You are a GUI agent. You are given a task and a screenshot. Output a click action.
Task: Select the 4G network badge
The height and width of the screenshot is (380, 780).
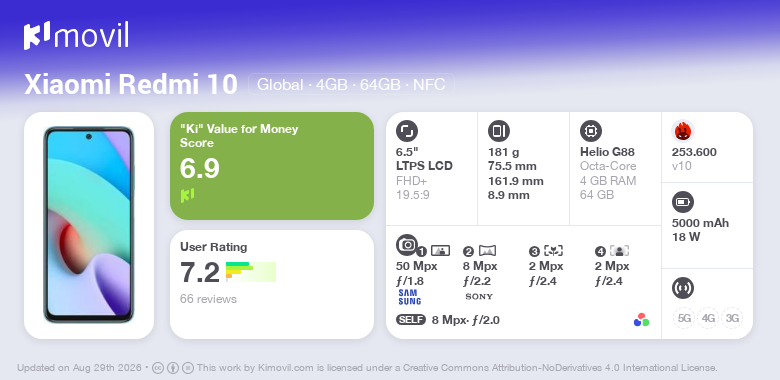(708, 318)
